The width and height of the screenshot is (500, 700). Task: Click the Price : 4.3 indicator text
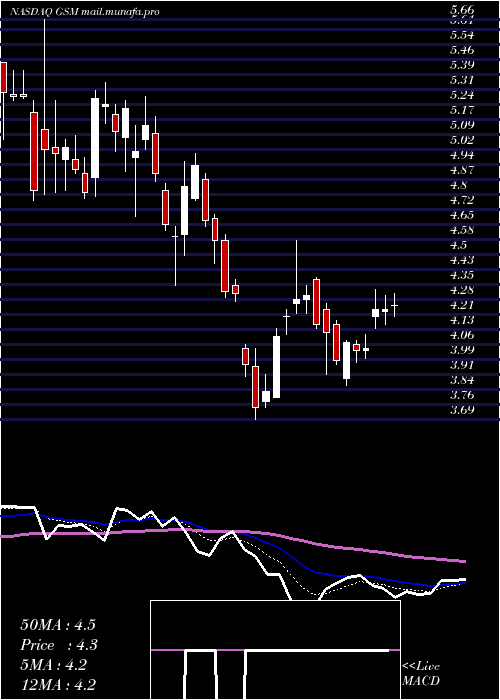point(59,645)
